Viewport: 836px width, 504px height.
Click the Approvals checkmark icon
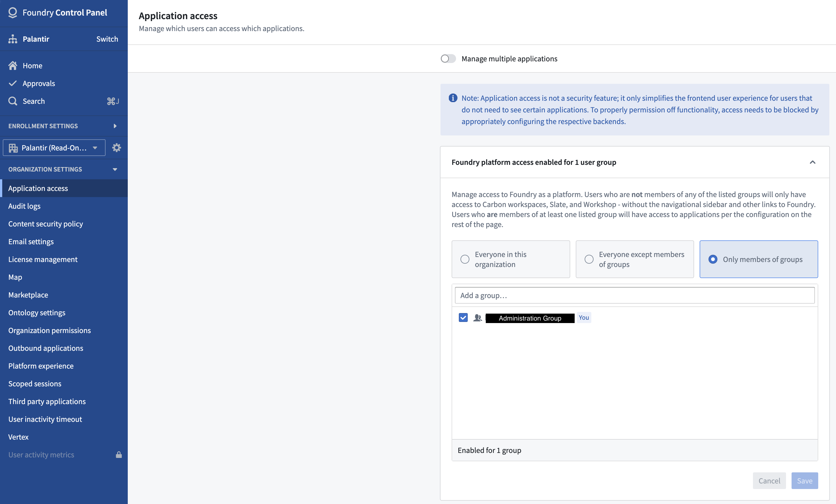point(12,83)
